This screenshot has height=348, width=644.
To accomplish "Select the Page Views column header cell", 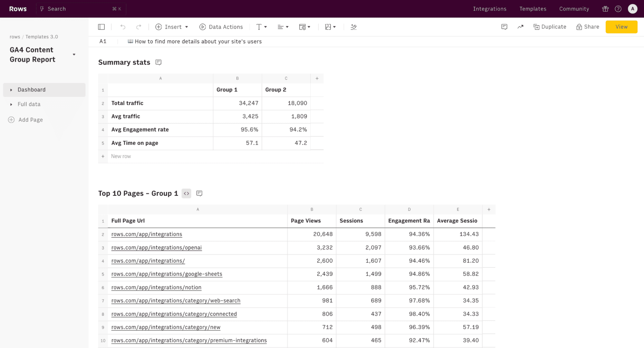I will point(312,221).
